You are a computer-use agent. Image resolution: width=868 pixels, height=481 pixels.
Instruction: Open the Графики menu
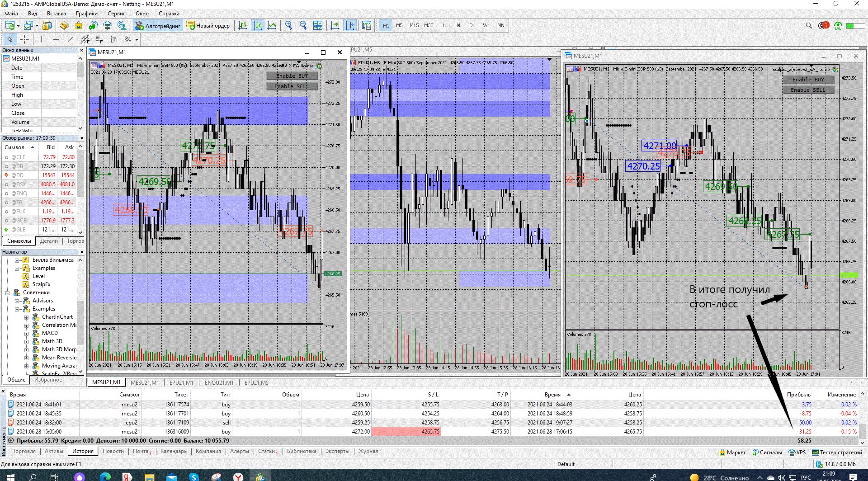tap(87, 14)
